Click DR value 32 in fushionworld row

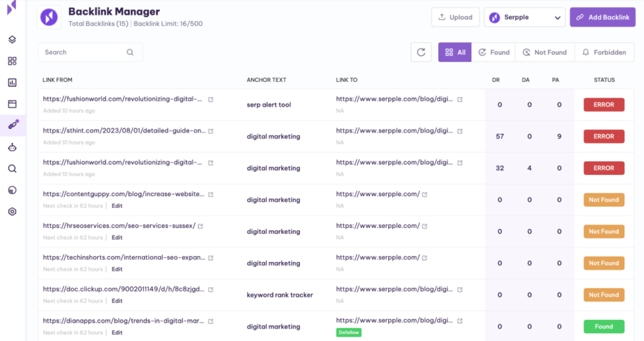tap(500, 168)
